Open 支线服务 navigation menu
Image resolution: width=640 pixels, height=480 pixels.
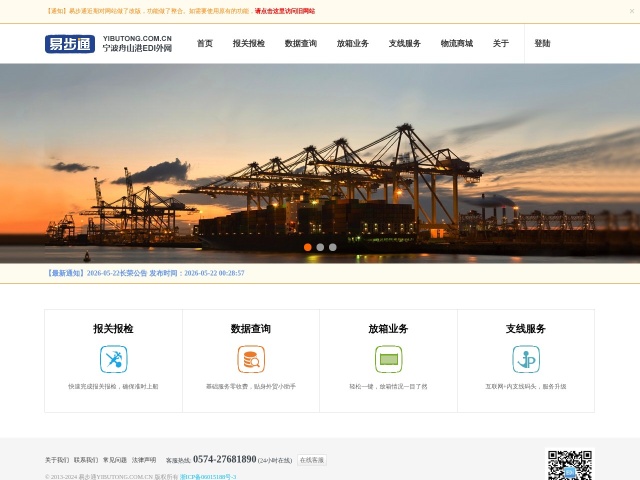point(404,43)
